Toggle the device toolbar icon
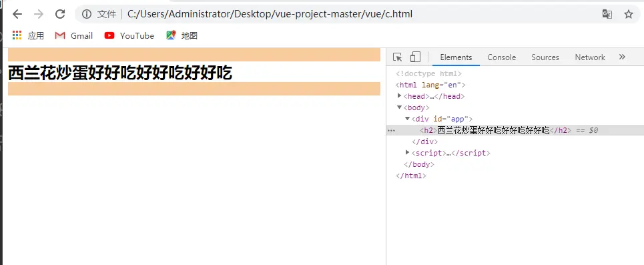644x265 pixels. coord(415,57)
